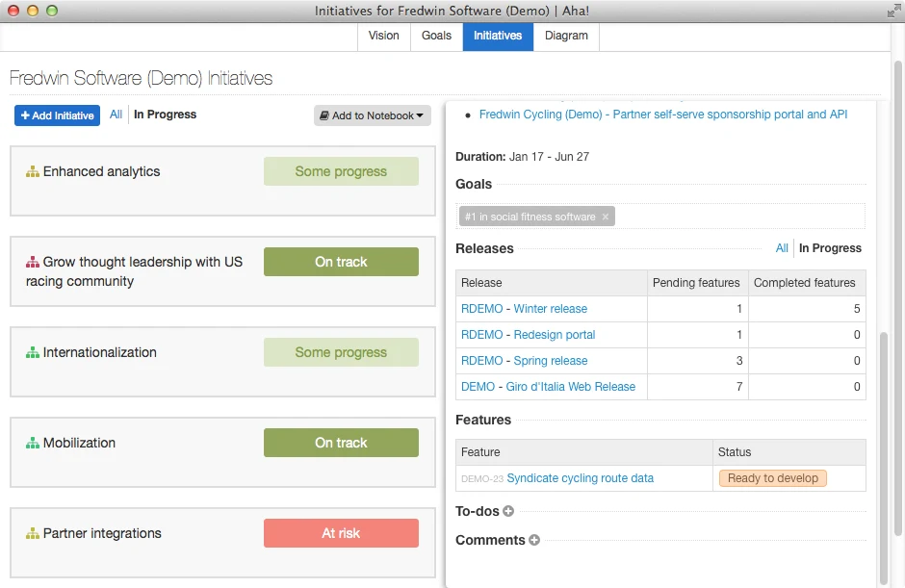Select the Enhanced analytics initiative title
Screen dimensions: 905x588
tap(102, 171)
